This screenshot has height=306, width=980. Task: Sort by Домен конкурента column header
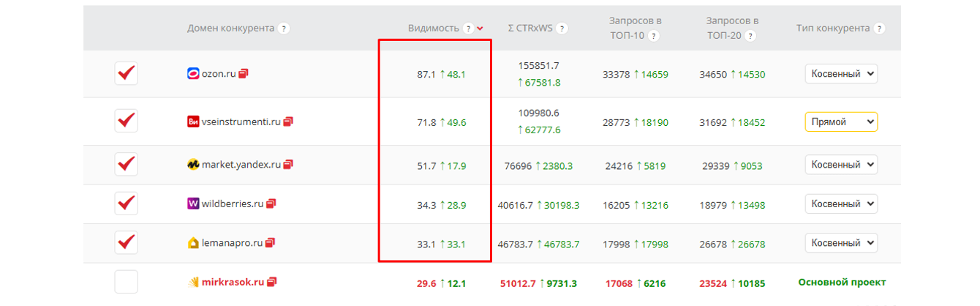pyautogui.click(x=230, y=29)
